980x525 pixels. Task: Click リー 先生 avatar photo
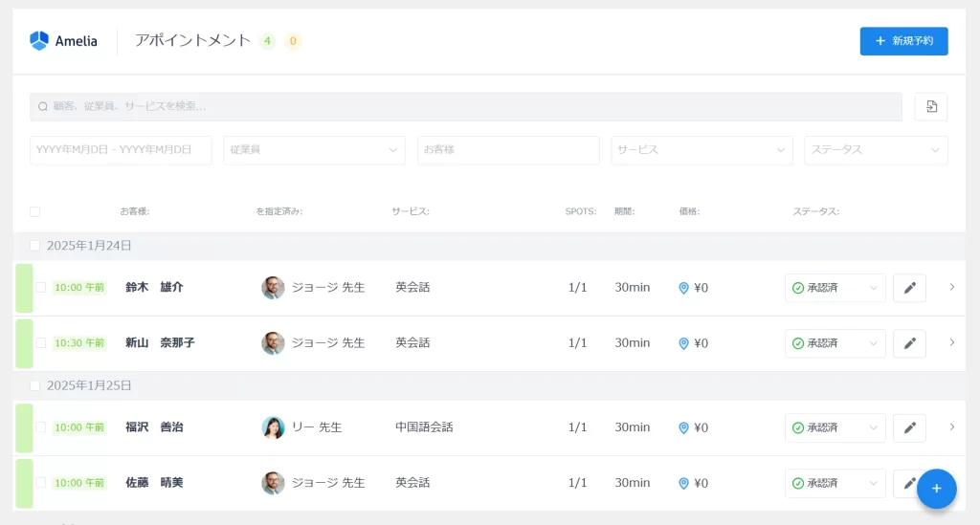(x=273, y=427)
